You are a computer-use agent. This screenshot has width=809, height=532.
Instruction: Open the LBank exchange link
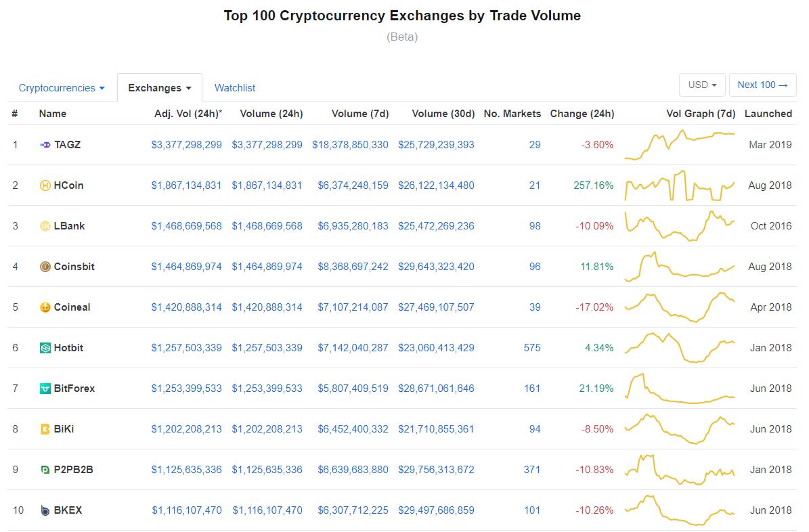pyautogui.click(x=69, y=226)
